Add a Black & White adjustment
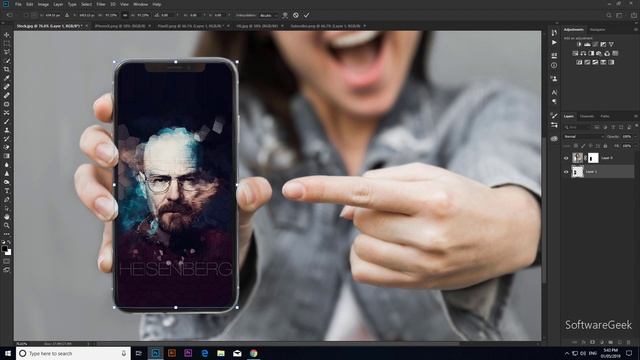The image size is (640, 360). 591,53
